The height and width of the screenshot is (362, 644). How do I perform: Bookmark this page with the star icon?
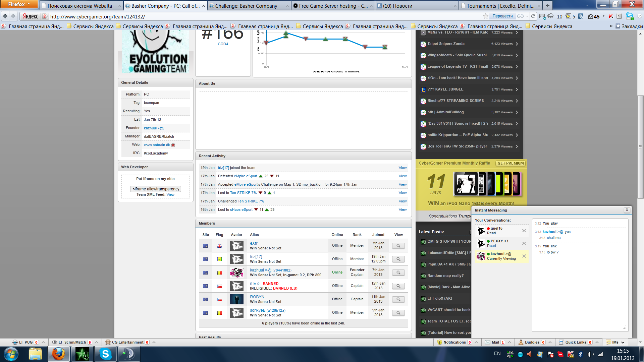coord(485,16)
